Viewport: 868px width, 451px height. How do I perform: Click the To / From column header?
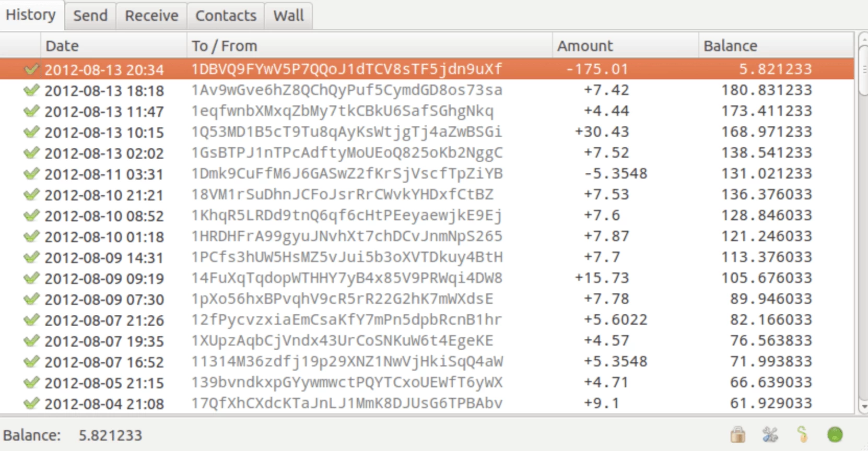click(369, 46)
